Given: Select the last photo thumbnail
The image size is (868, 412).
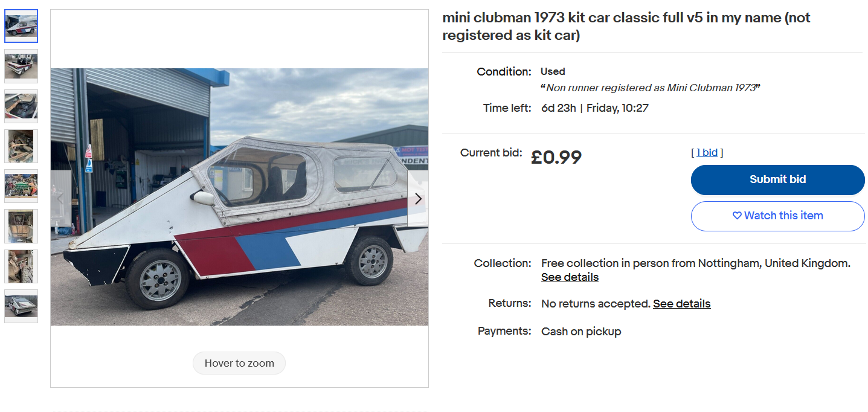Looking at the screenshot, I should (x=21, y=306).
